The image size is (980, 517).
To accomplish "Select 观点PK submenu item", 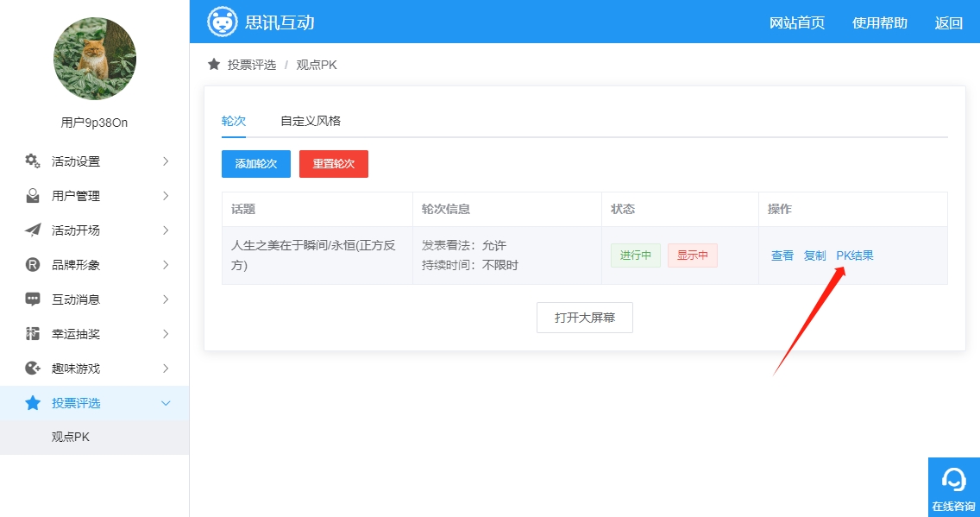I will (94, 437).
